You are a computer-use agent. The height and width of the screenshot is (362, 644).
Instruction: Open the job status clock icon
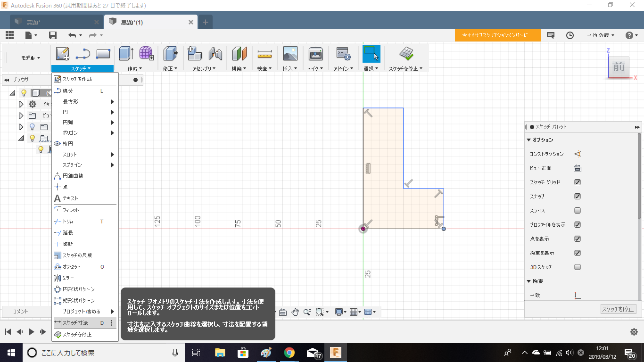click(x=570, y=35)
